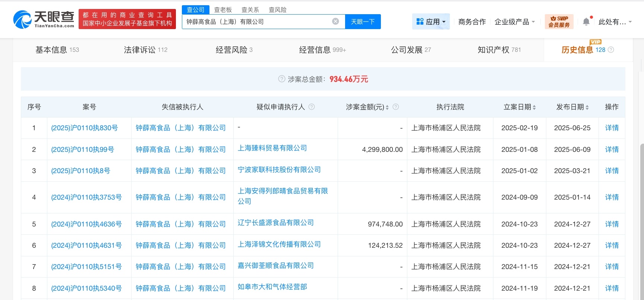Screen dimensions: 644x300
Task: View 详情 for row 1
Action: pyautogui.click(x=612, y=128)
